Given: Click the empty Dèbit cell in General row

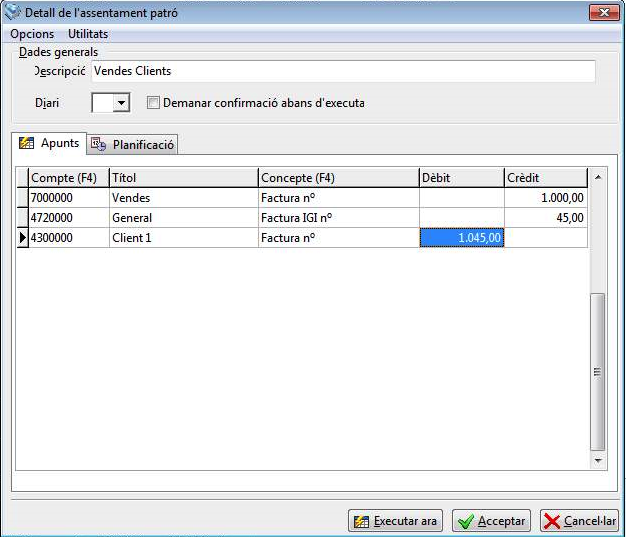Looking at the screenshot, I should pos(462,218).
